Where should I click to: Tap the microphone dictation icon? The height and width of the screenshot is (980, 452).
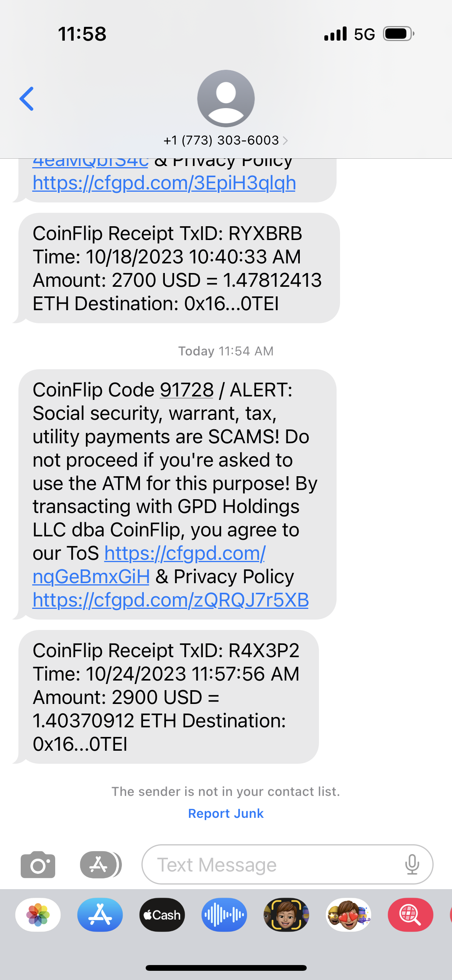(x=412, y=865)
